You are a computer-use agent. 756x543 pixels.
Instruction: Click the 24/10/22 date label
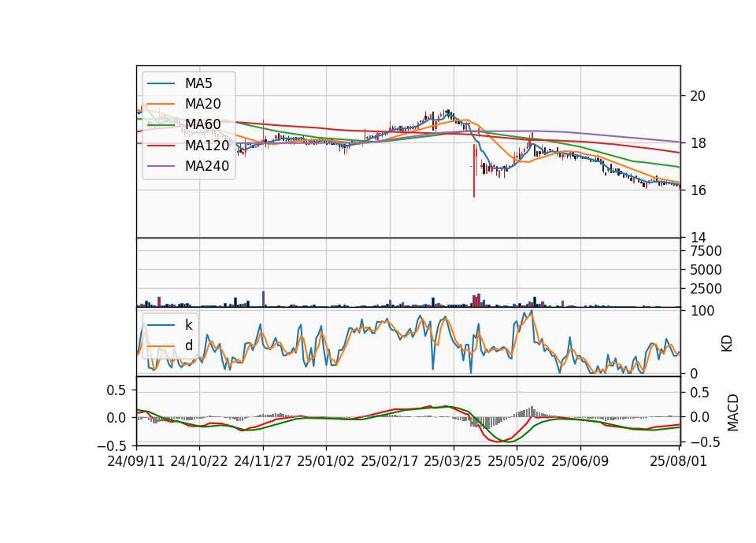[x=199, y=461]
